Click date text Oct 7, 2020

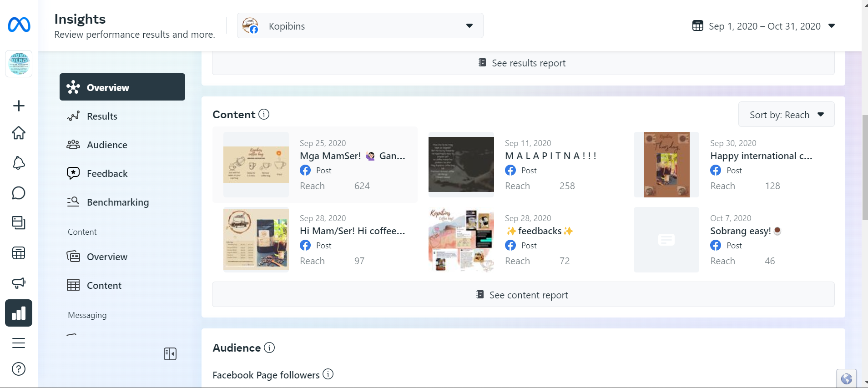[731, 218]
